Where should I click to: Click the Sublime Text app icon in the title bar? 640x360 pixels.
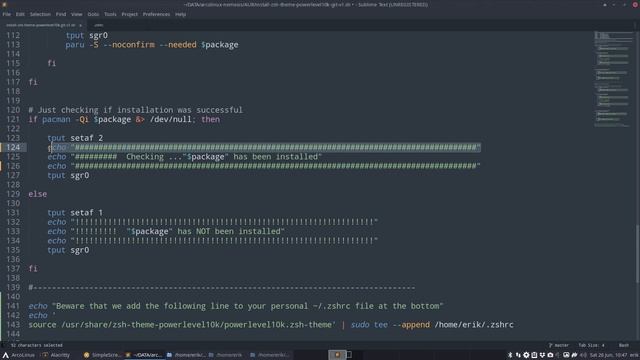pos(4,4)
